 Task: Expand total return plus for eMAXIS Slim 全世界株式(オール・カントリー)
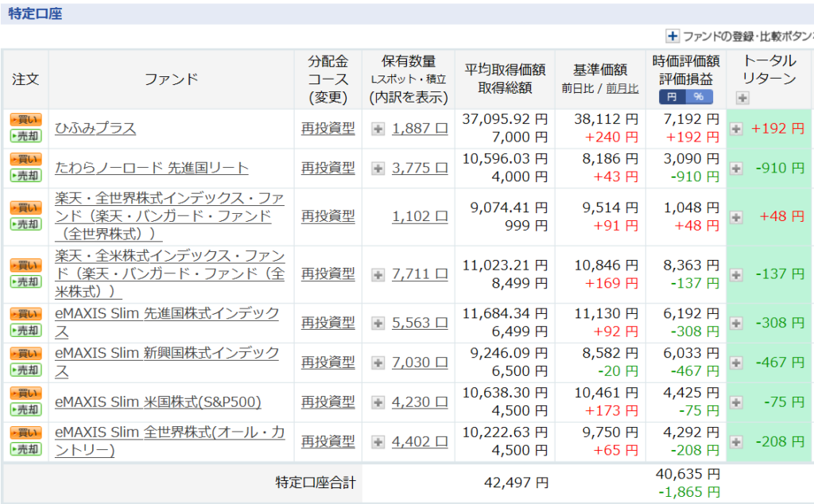736,442
